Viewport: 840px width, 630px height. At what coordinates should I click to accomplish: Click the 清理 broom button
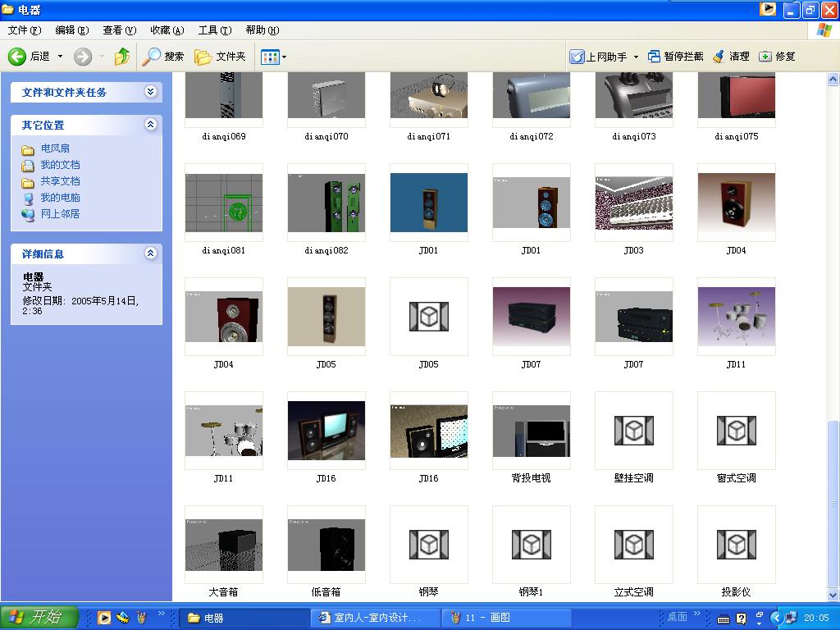coord(731,57)
